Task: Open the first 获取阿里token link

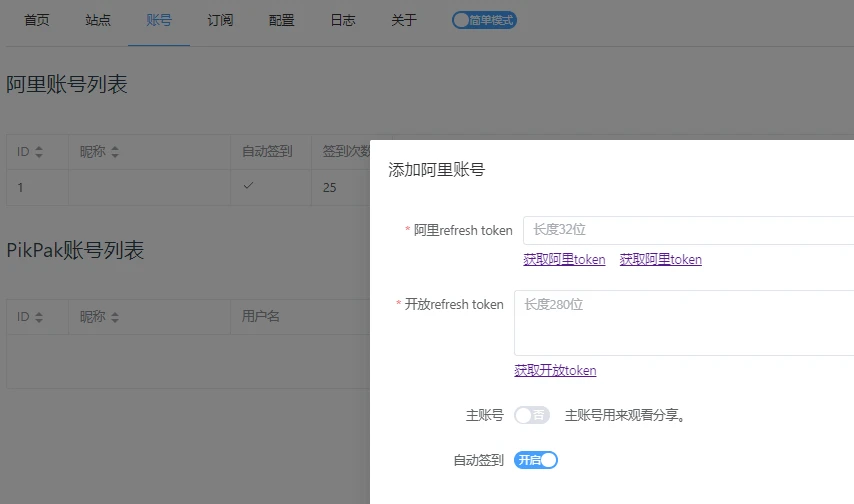Action: pos(564,259)
